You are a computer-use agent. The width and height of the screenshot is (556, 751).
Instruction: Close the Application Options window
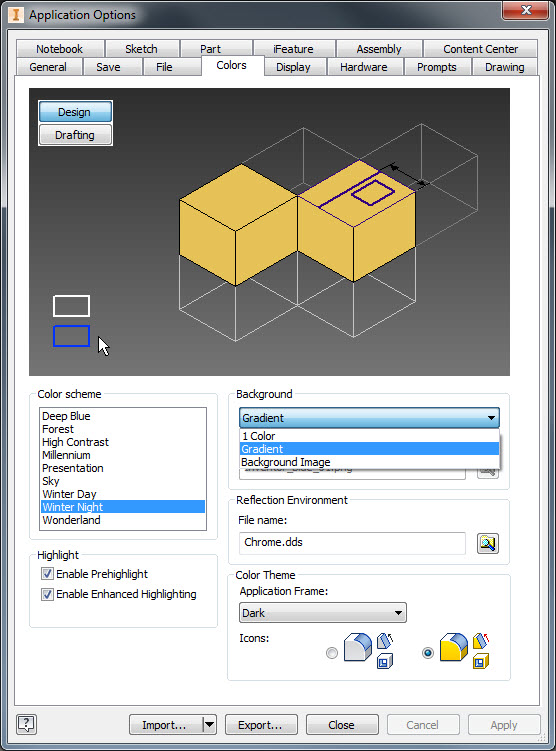coord(525,10)
